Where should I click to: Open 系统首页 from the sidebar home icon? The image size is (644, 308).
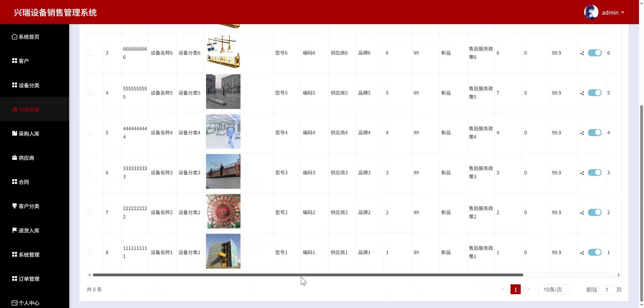pyautogui.click(x=15, y=37)
